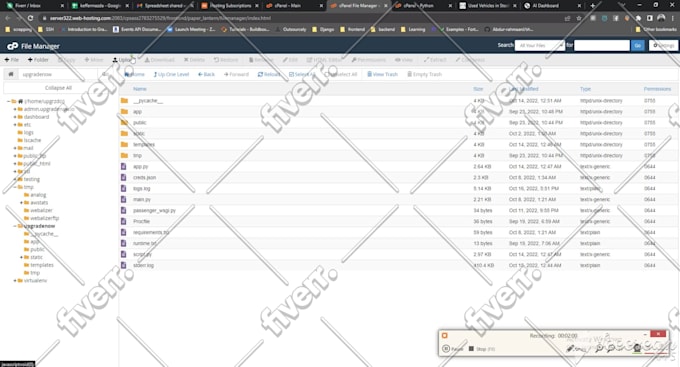Select the main.py file row

[x=398, y=200]
